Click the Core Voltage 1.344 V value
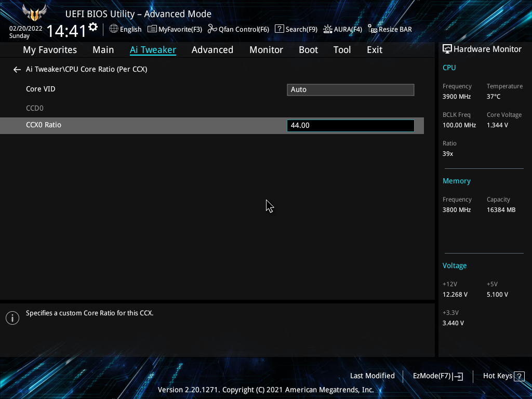 coord(497,125)
